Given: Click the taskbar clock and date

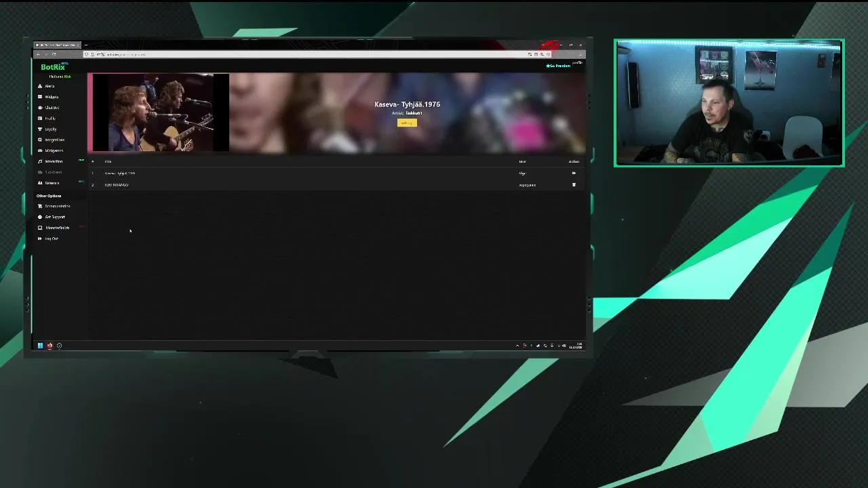Looking at the screenshot, I should (x=576, y=346).
